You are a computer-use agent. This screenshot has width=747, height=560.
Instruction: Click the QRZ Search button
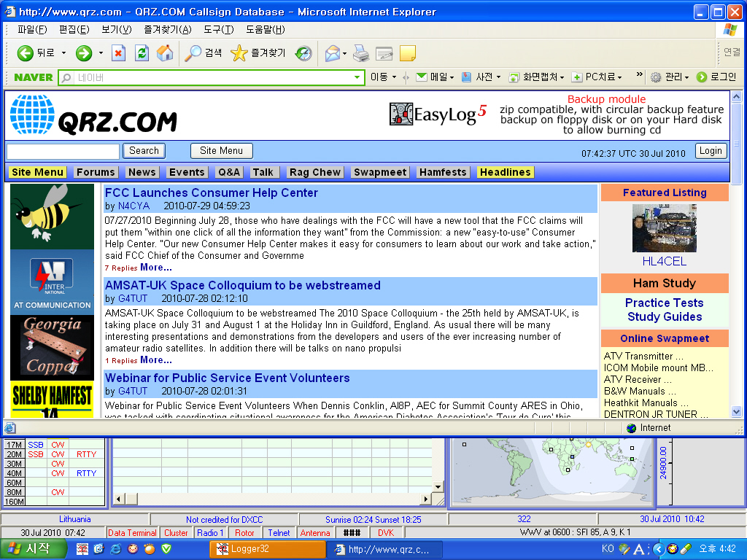pos(144,151)
